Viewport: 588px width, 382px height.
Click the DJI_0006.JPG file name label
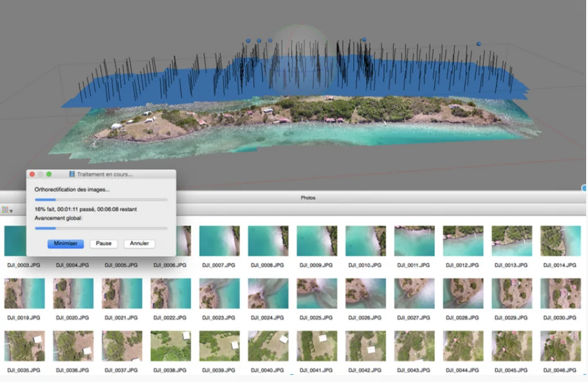click(x=170, y=265)
